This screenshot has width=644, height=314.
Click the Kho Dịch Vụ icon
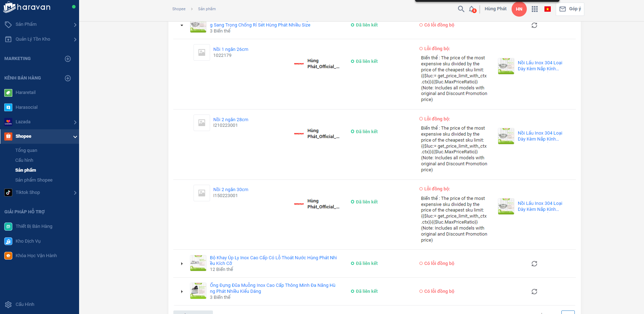pyautogui.click(x=8, y=241)
